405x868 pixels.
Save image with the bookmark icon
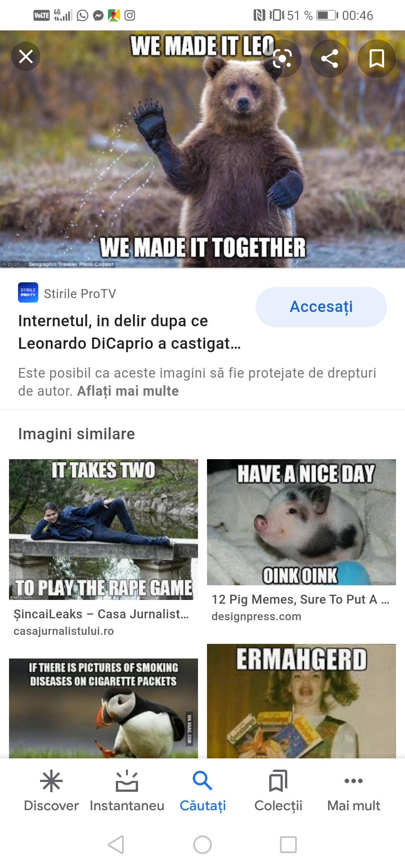tap(376, 59)
